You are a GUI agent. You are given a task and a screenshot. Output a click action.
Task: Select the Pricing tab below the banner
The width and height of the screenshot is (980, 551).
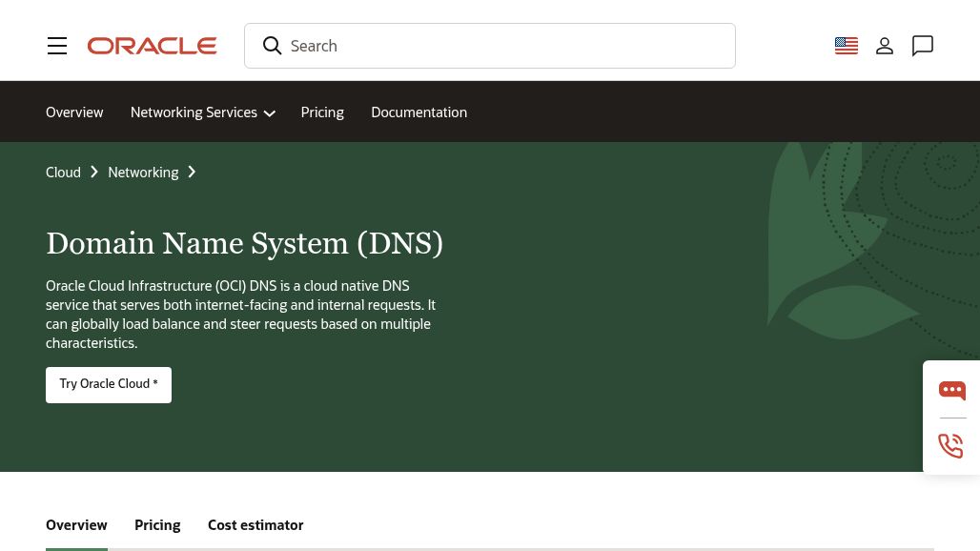pos(157,525)
